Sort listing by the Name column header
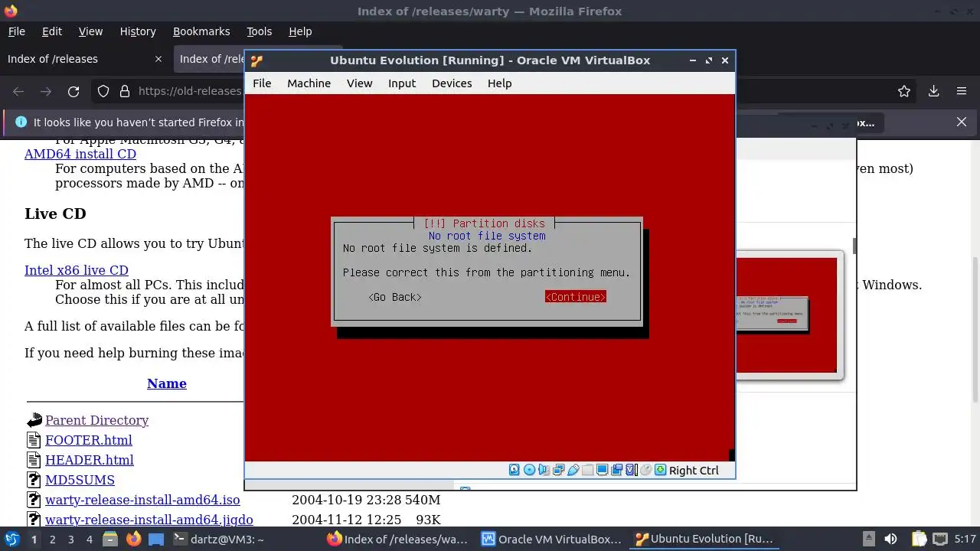 167,383
